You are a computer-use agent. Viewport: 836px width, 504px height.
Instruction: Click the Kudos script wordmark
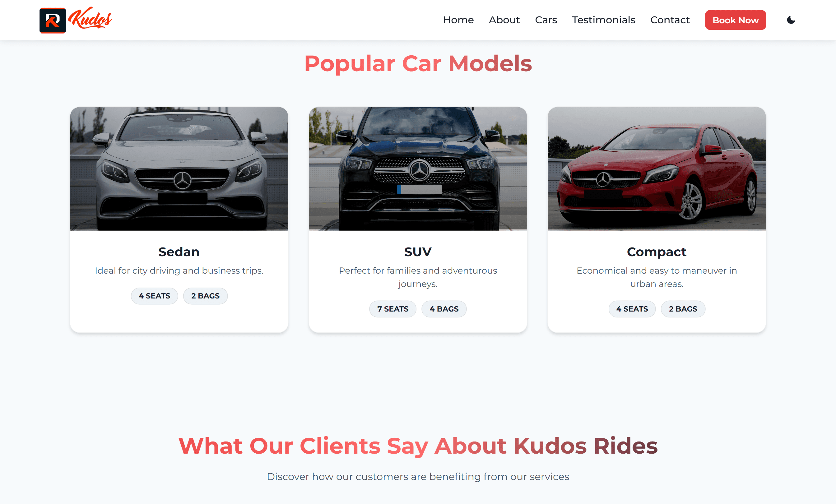pos(90,18)
